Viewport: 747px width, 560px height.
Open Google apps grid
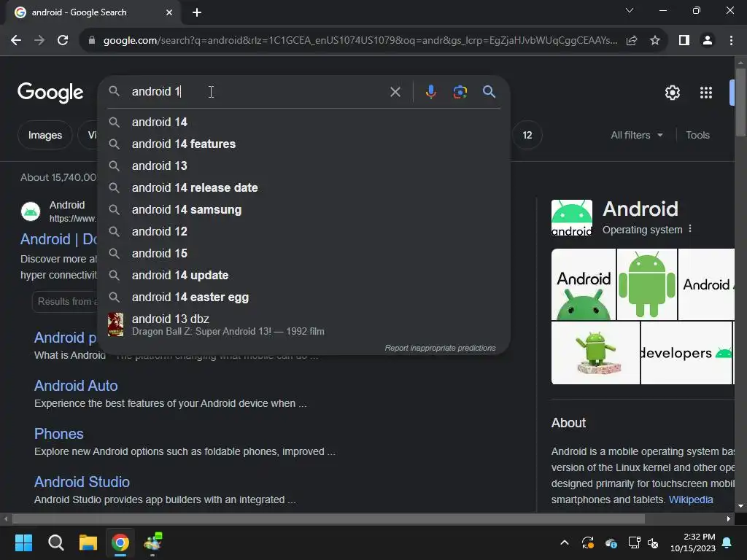tap(705, 93)
